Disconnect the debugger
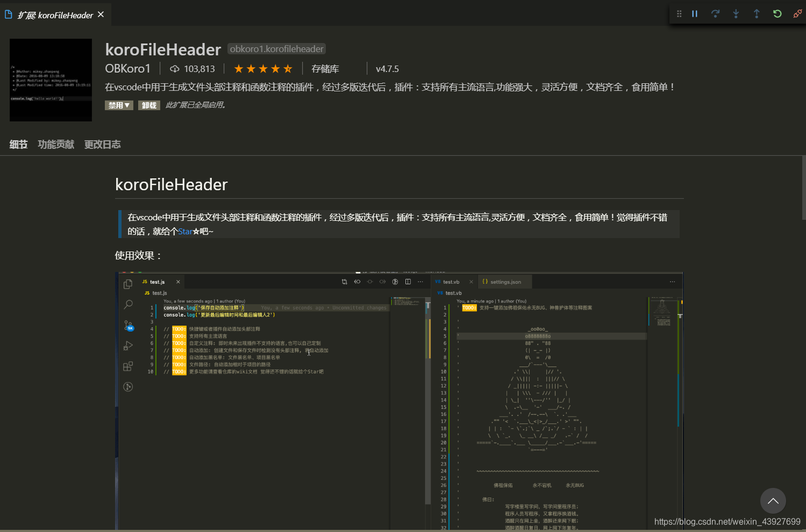Viewport: 806px width, 532px height. point(797,13)
